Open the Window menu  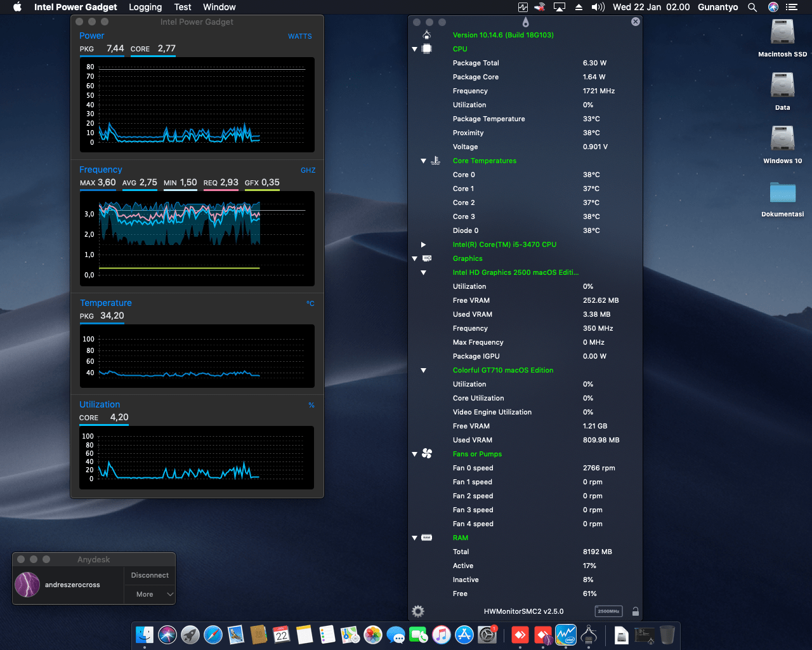click(219, 7)
